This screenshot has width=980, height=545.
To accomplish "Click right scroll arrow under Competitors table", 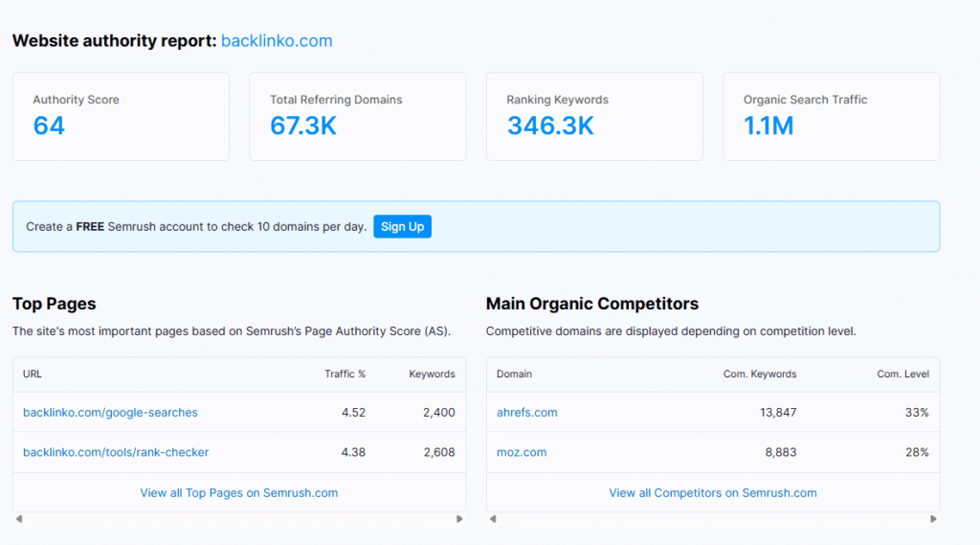I will [933, 519].
